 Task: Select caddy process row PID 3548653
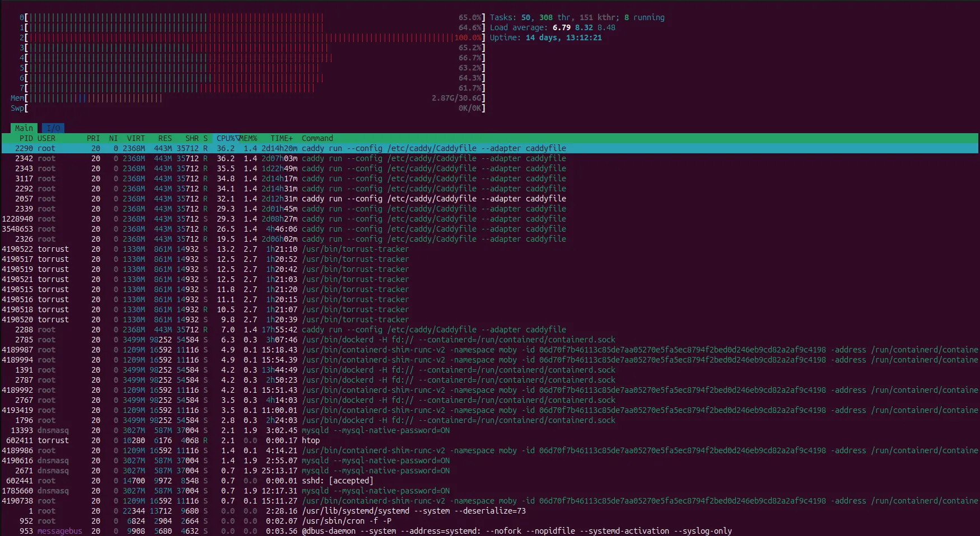(x=490, y=229)
